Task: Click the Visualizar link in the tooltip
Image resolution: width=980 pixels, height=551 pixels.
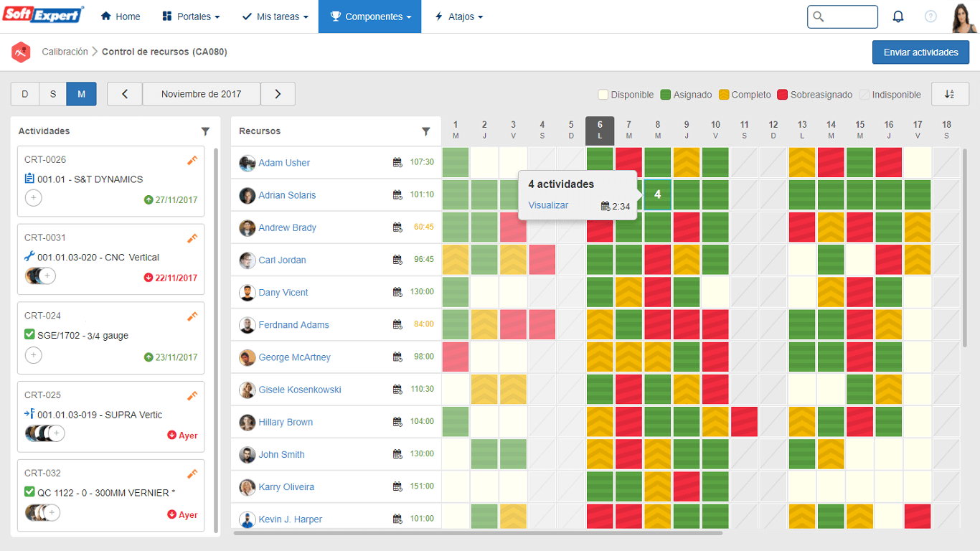Action: [548, 205]
